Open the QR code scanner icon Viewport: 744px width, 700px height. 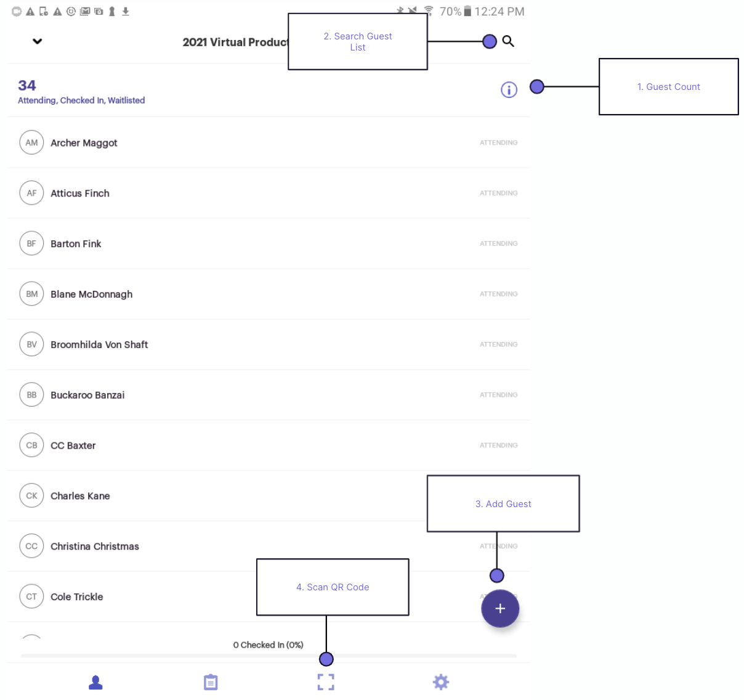click(326, 682)
